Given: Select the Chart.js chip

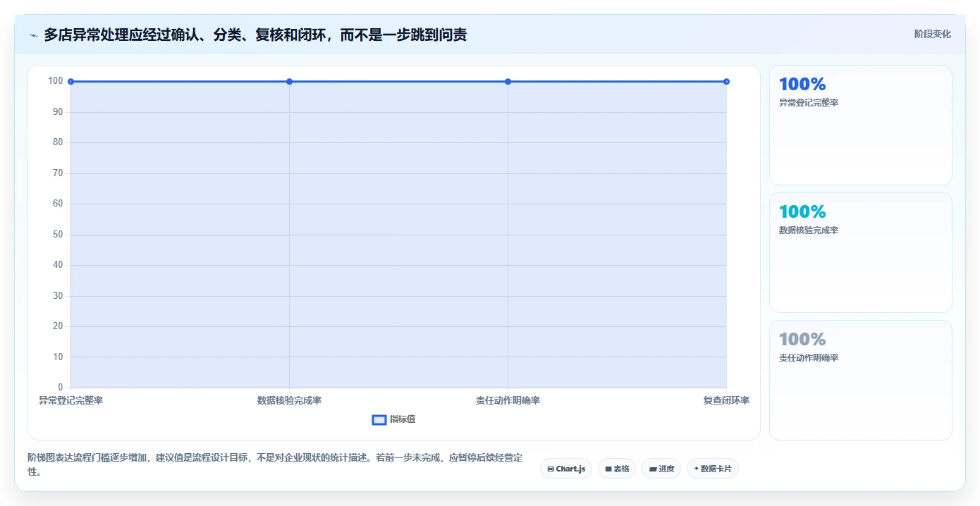Looking at the screenshot, I should [x=566, y=469].
